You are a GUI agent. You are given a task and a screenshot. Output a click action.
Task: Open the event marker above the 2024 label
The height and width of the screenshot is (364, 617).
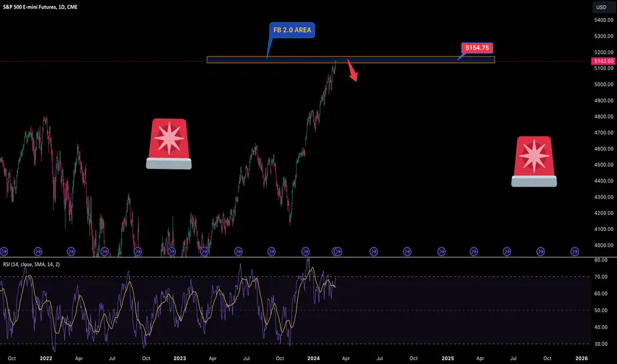pos(305,251)
